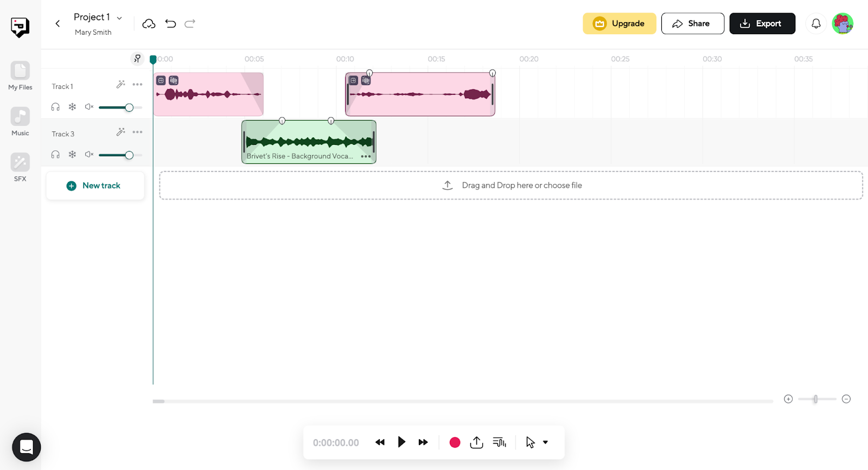868x470 pixels.
Task: Click the second clip's transcript icon
Action: (354, 80)
